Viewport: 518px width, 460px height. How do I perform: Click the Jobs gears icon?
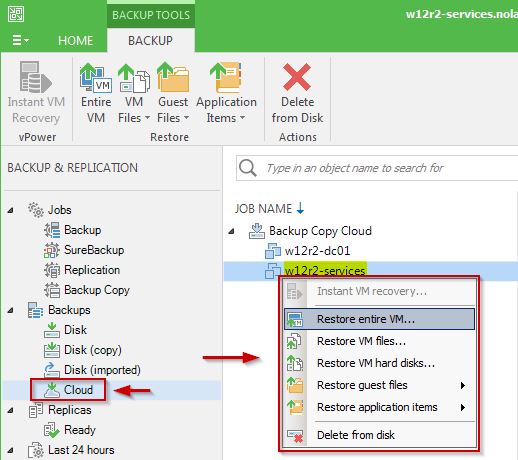click(x=36, y=210)
